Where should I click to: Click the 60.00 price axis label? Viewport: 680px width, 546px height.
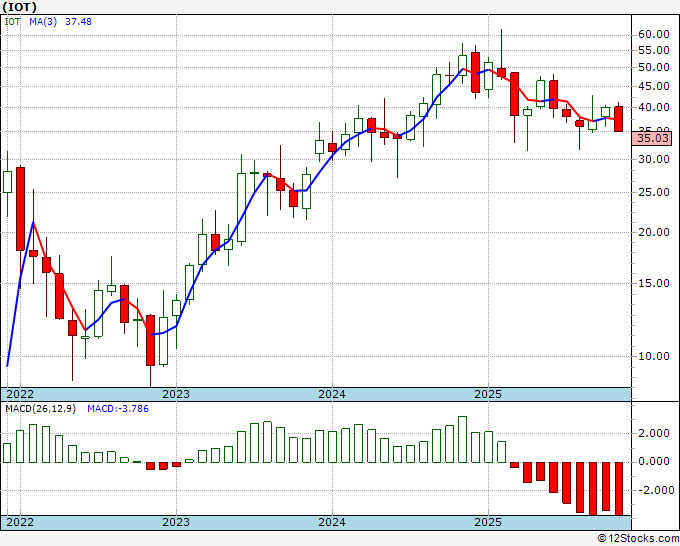(654, 35)
